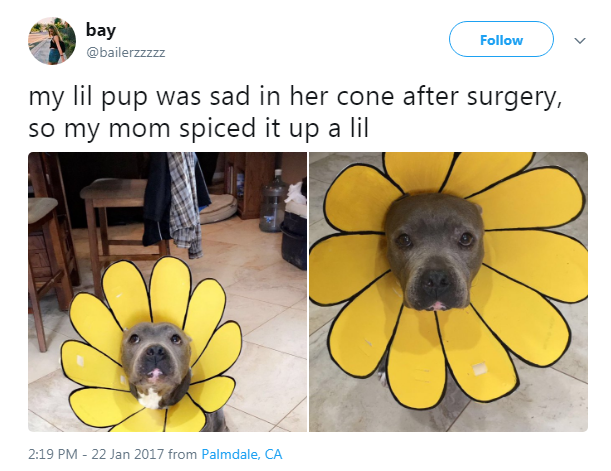Click the Palmdale, CA location link
Viewport: 611px width, 471px height.
(242, 454)
